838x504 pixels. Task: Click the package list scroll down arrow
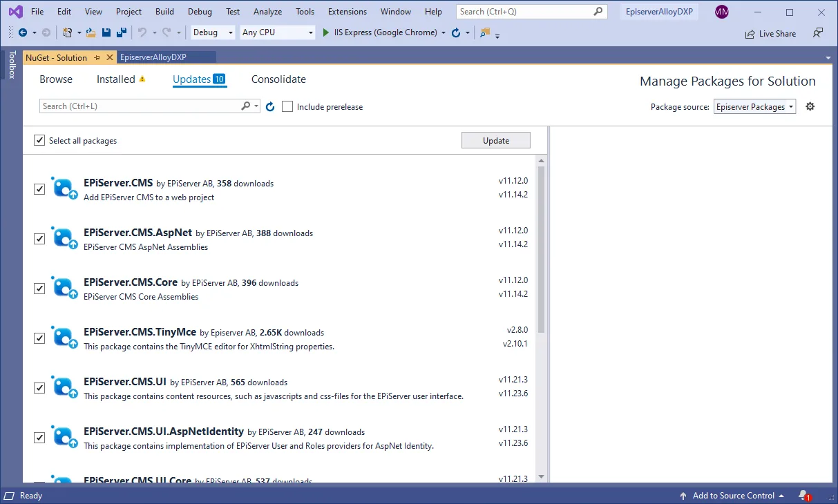(541, 476)
